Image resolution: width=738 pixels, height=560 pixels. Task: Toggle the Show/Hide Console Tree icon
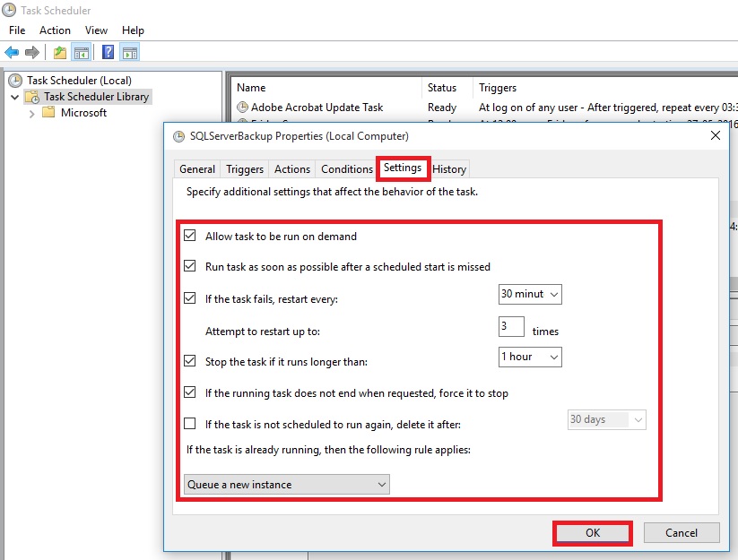click(81, 52)
